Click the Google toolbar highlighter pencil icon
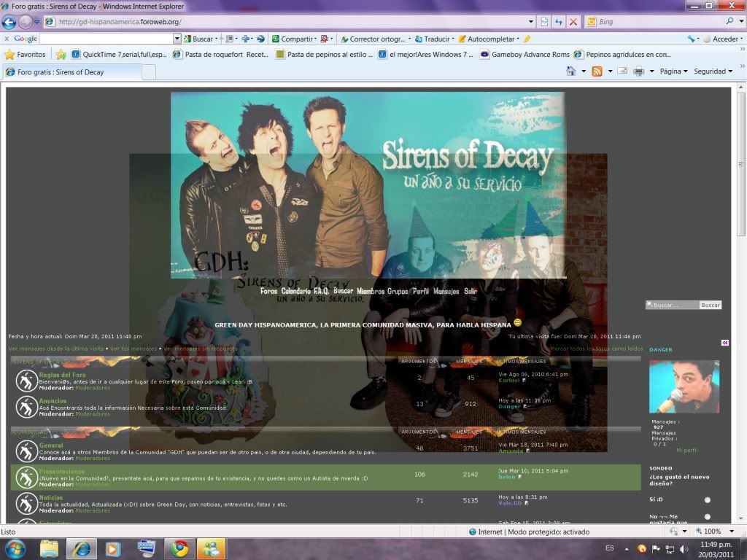The height and width of the screenshot is (560, 747). pos(527,39)
